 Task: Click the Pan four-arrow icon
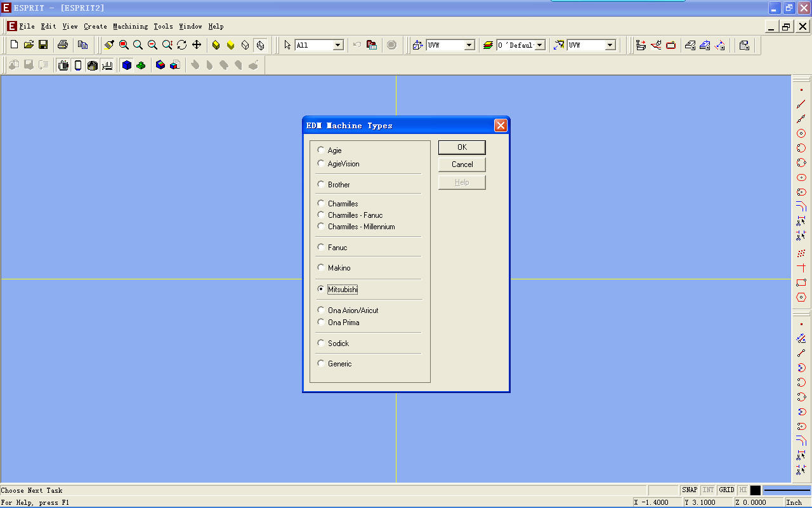(197, 45)
